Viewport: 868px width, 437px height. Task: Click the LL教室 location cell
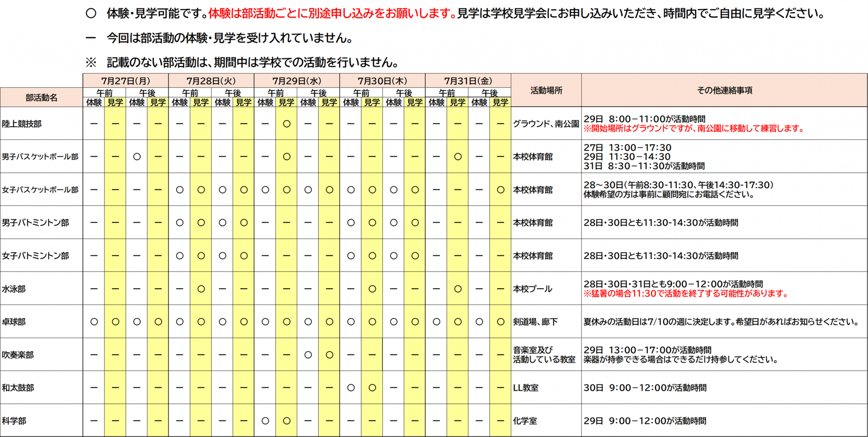pos(525,388)
